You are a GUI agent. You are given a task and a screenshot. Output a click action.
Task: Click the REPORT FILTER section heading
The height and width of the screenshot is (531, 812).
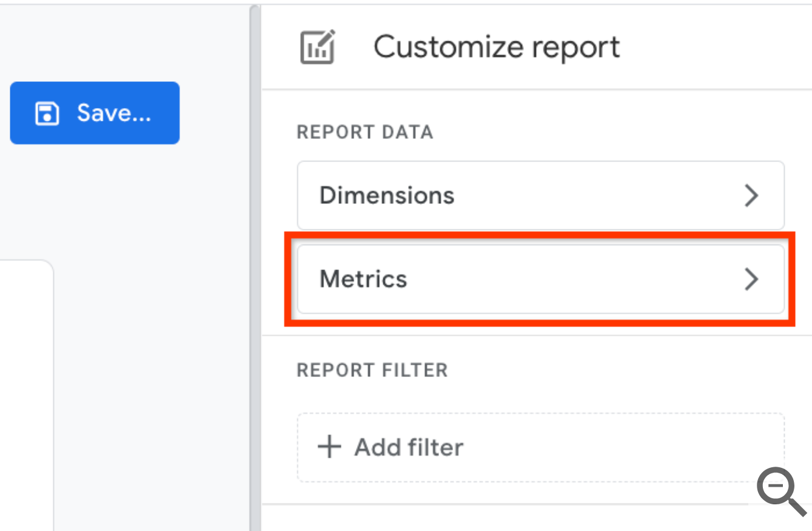(372, 370)
